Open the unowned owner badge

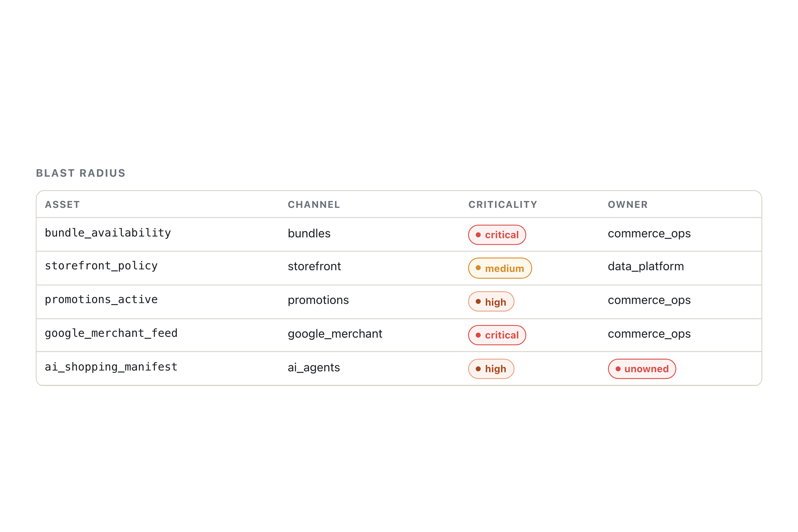pos(642,369)
